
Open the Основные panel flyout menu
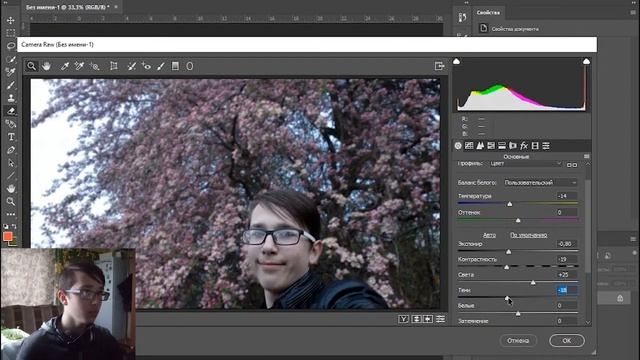(x=587, y=157)
